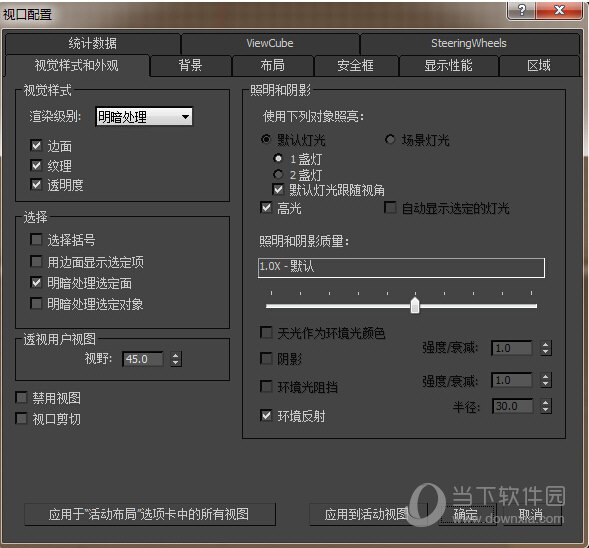Enable the 禁用视图 checkbox
The image size is (589, 548).
[x=21, y=398]
